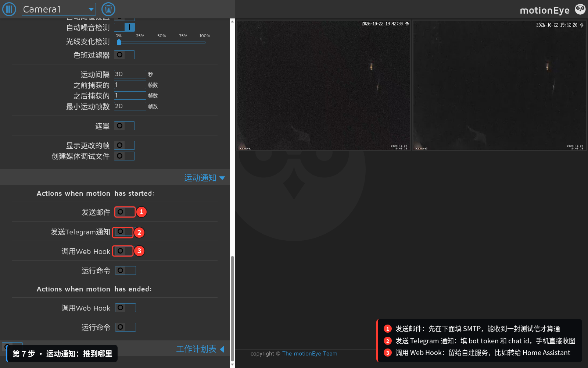
Task: Click the 光线变化检测 label
Action: tap(88, 42)
